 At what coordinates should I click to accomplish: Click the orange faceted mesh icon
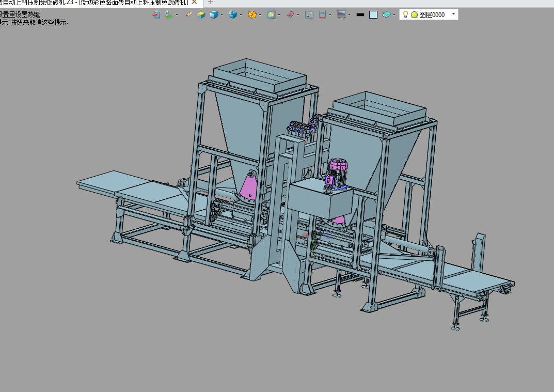click(252, 14)
